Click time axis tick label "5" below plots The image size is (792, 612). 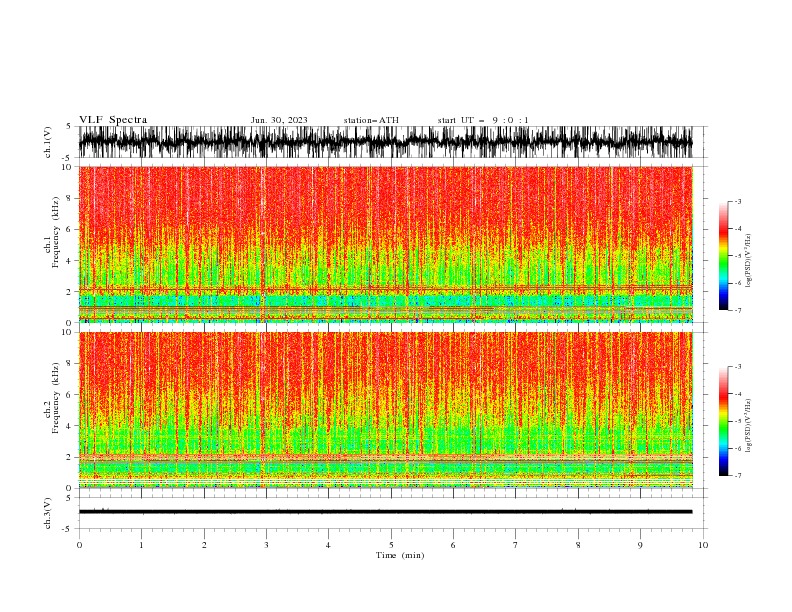tap(391, 545)
